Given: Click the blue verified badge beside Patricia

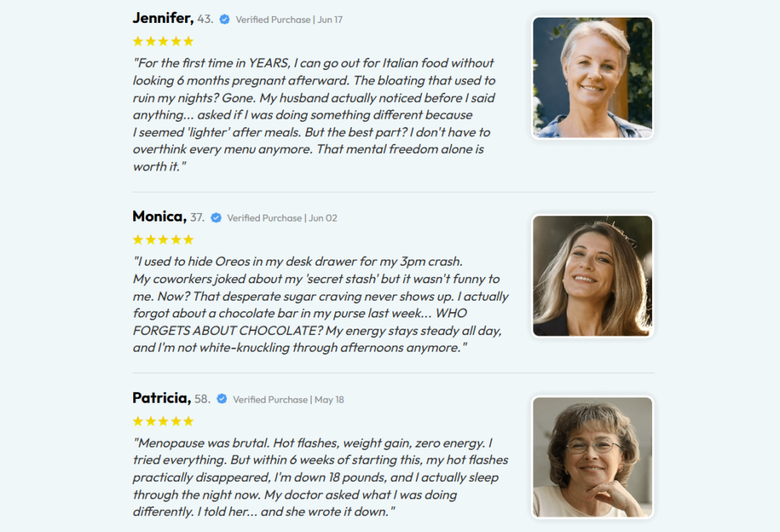Looking at the screenshot, I should (x=222, y=399).
